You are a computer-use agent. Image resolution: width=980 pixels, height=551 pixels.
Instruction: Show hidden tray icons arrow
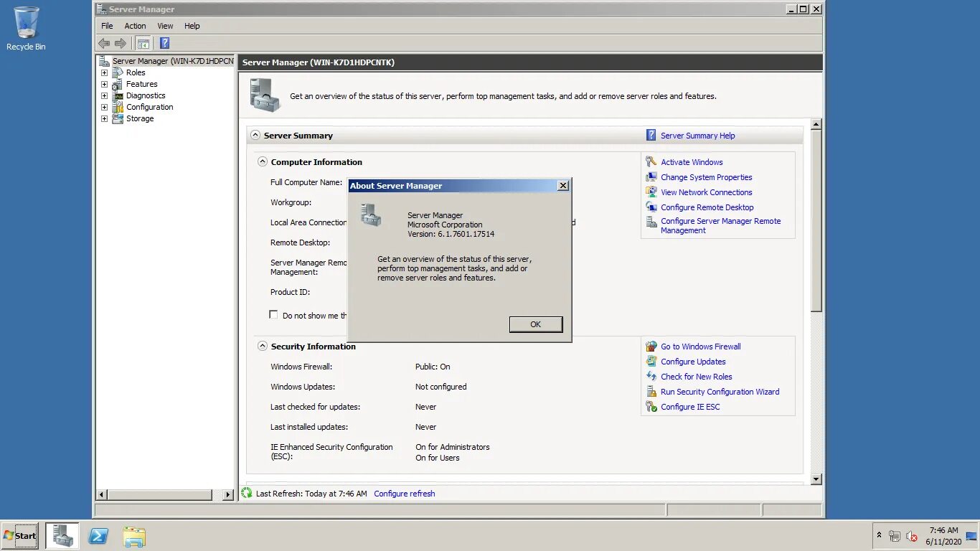(x=879, y=536)
